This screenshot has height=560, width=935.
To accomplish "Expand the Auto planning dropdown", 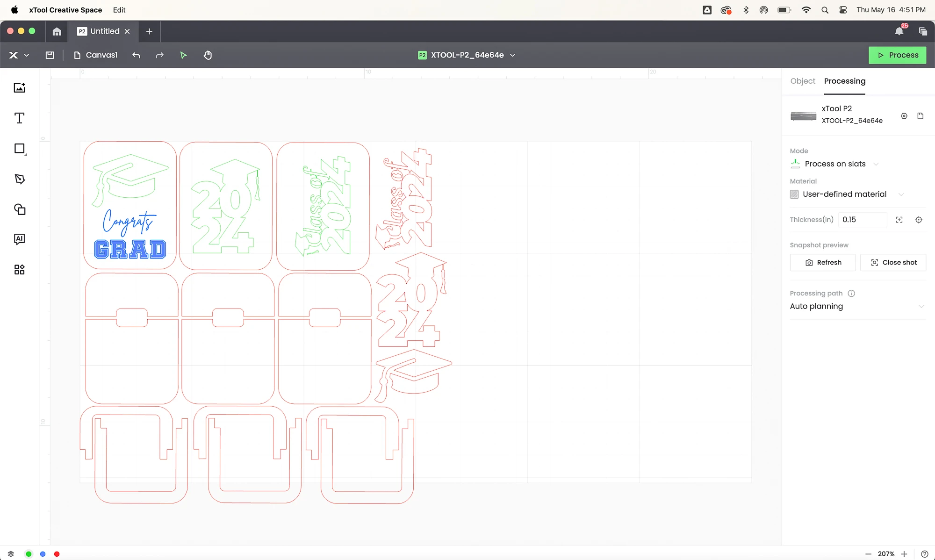I will pos(857,307).
